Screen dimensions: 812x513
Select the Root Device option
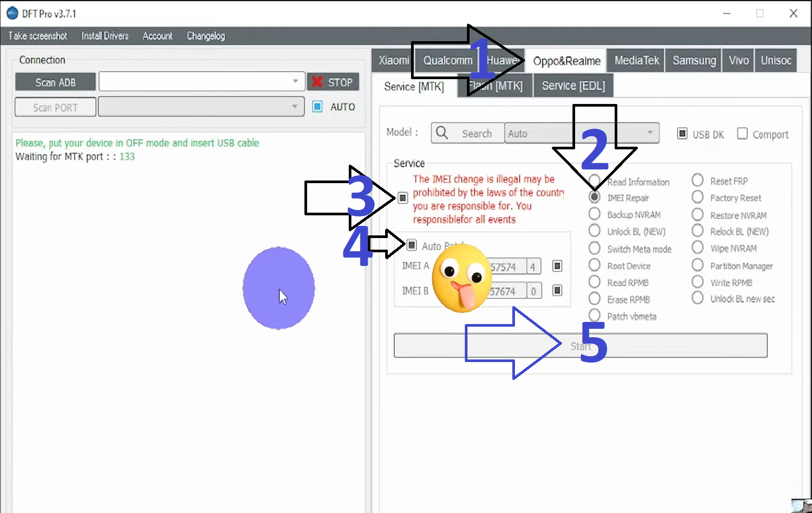[x=595, y=265]
